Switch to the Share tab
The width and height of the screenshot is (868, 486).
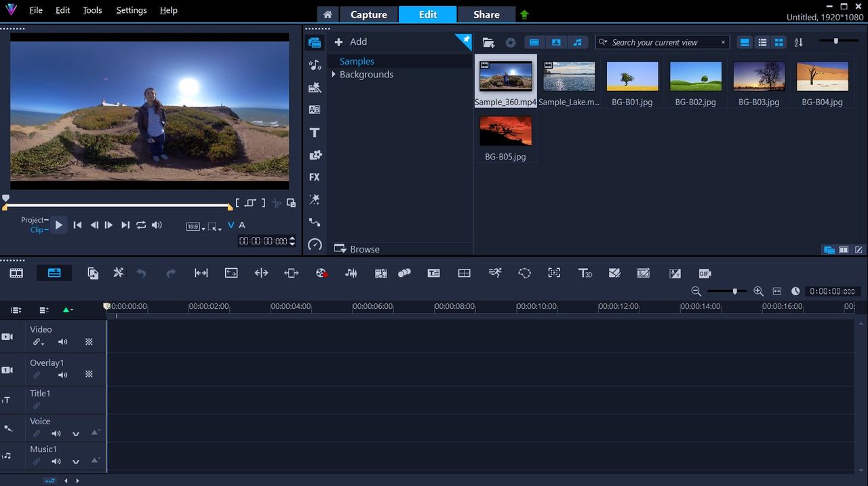click(x=486, y=14)
